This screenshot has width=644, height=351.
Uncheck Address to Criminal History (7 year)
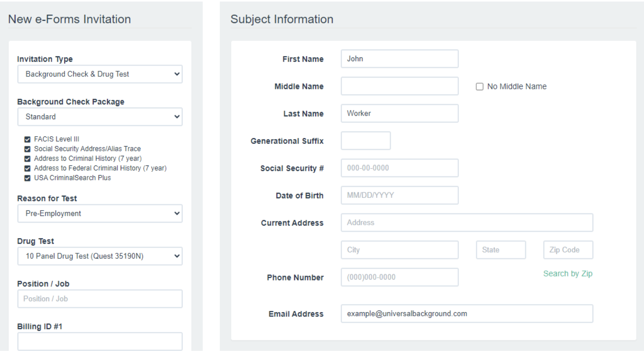tap(28, 159)
